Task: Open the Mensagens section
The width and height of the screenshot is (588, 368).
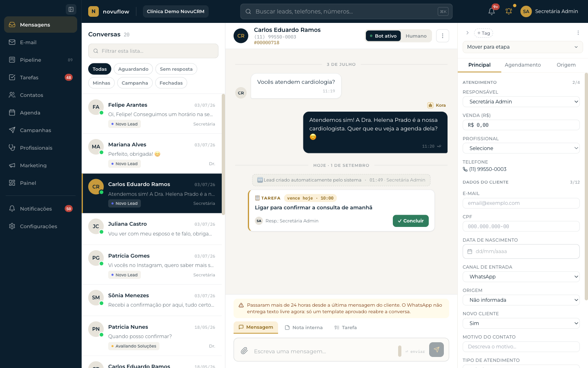Action: pos(40,25)
